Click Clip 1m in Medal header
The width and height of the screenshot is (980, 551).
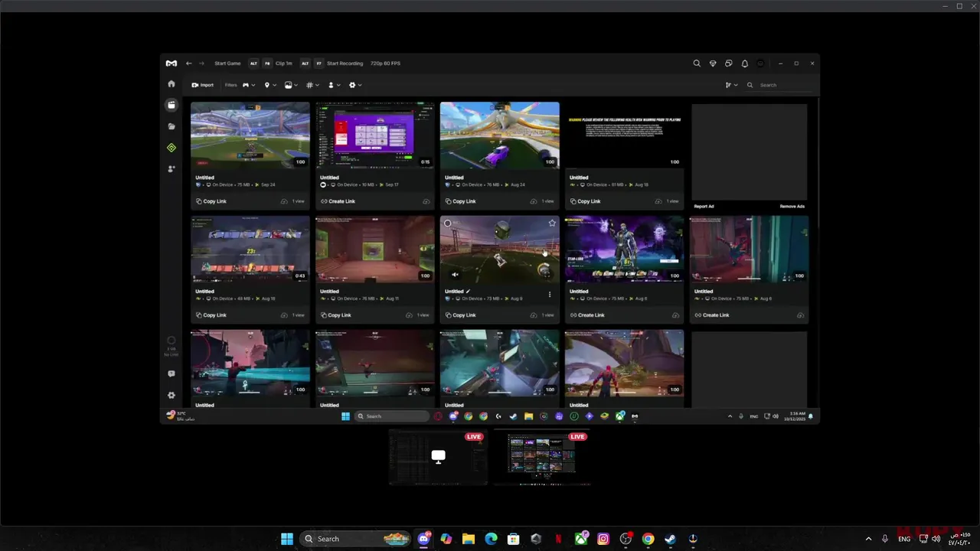pyautogui.click(x=283, y=64)
